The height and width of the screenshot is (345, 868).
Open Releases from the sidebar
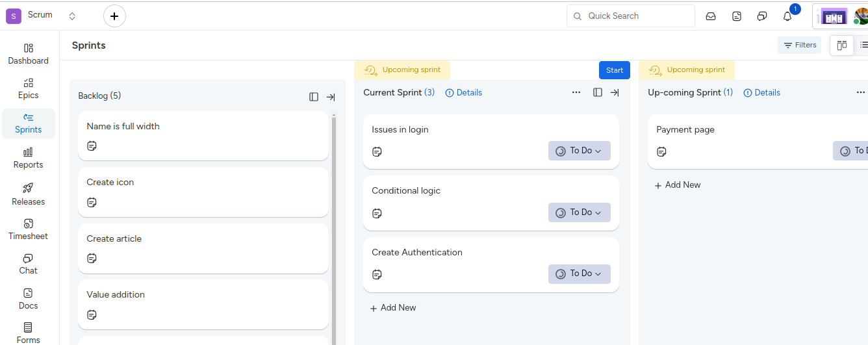point(29,194)
